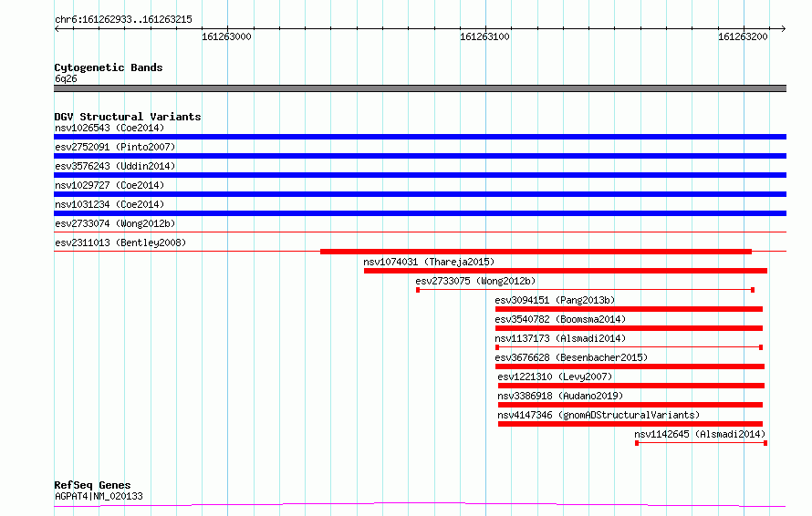This screenshot has height=516, width=812.
Task: Click the esv3540782 (Boomsma2014) label
Action: (x=560, y=319)
